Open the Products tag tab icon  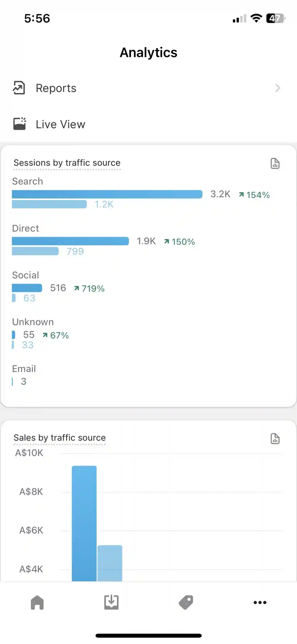point(186,602)
